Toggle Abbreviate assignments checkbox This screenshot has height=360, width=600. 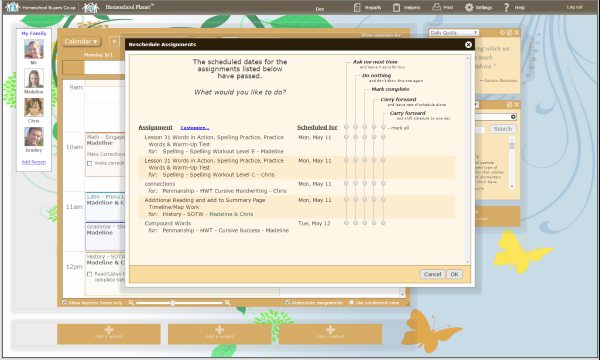click(x=288, y=302)
